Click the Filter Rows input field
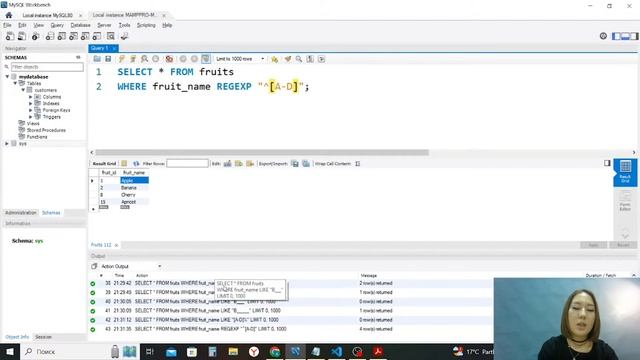 click(x=187, y=164)
